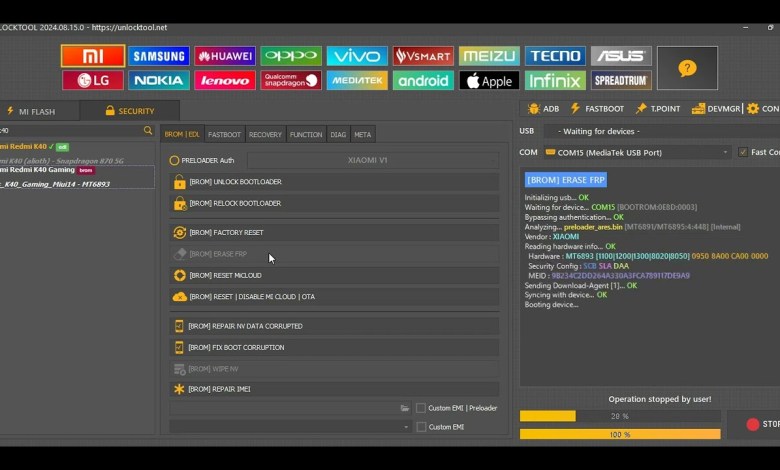Viewport: 780px width, 470px height.
Task: Open DEVMGR device manager
Action: click(716, 108)
